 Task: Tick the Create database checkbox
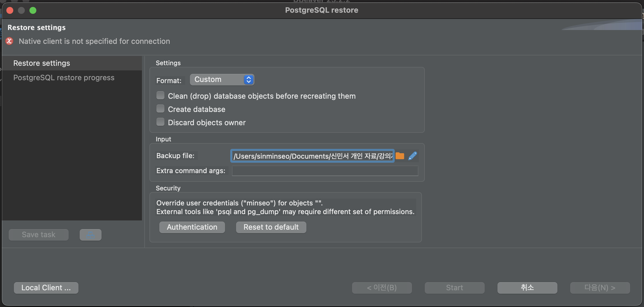coord(160,109)
